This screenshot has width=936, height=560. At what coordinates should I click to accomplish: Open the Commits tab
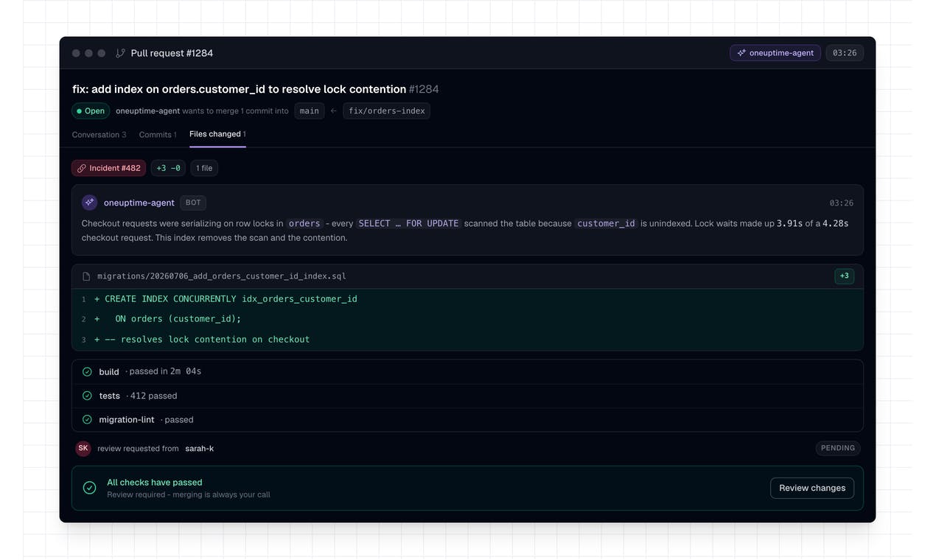point(158,135)
